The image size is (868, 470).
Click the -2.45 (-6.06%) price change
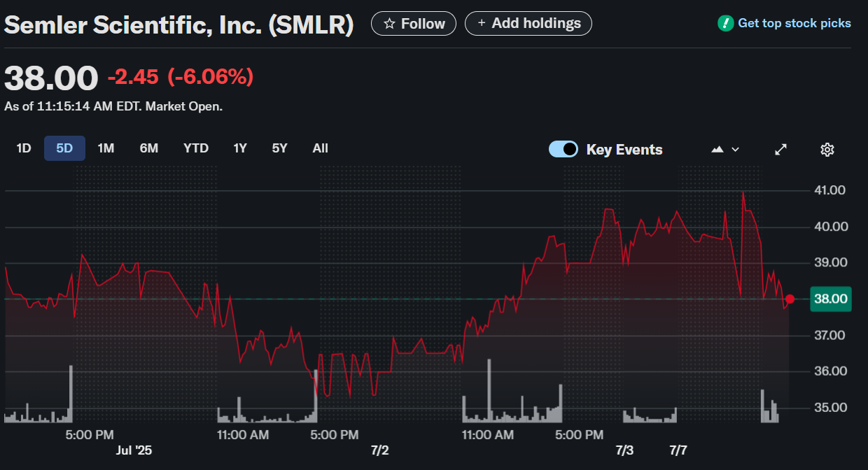coord(180,77)
